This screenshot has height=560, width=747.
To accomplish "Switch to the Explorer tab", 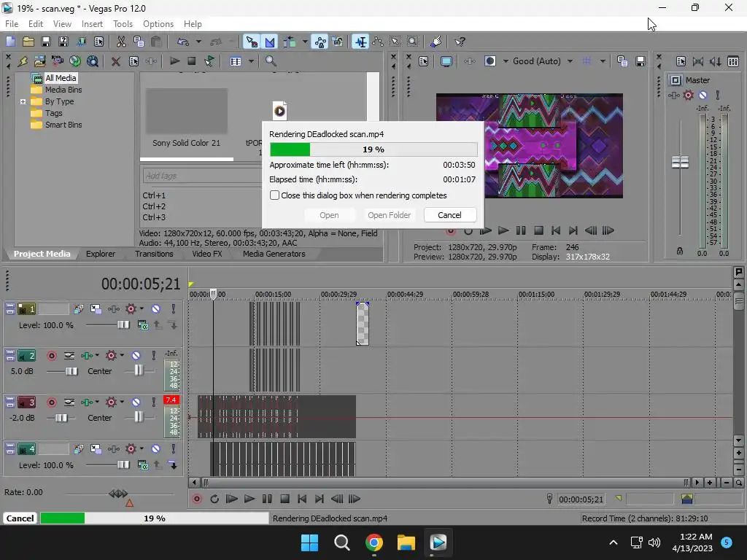I will click(101, 254).
